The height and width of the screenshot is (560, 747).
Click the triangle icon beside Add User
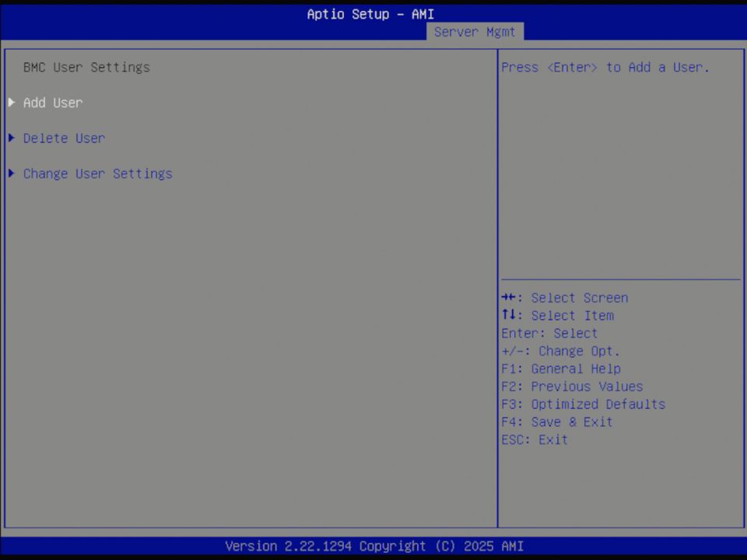[11, 103]
